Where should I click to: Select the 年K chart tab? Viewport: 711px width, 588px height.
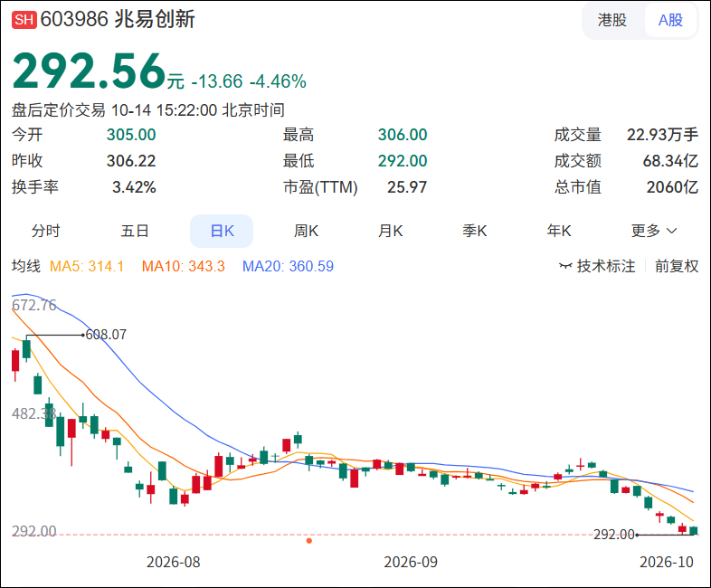tap(559, 231)
